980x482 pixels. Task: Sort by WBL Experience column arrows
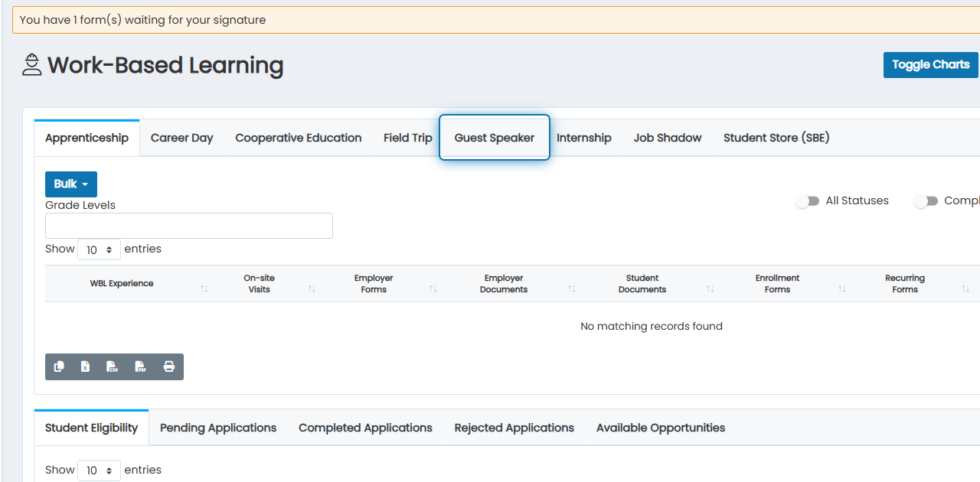[204, 289]
